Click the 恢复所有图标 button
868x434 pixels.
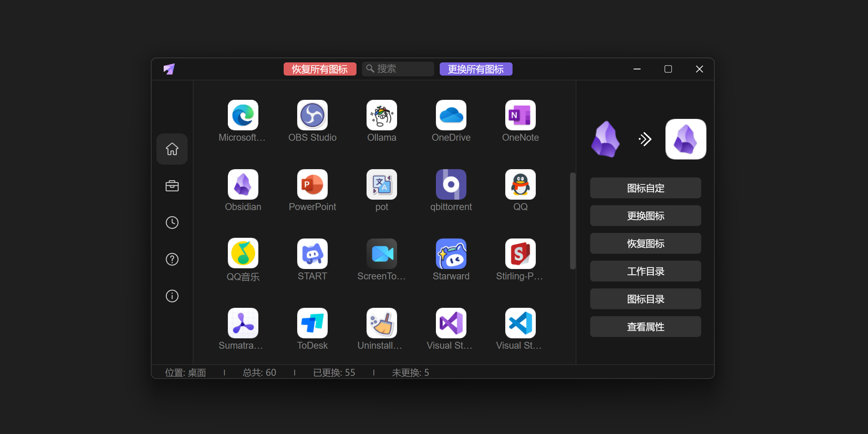[x=319, y=69]
